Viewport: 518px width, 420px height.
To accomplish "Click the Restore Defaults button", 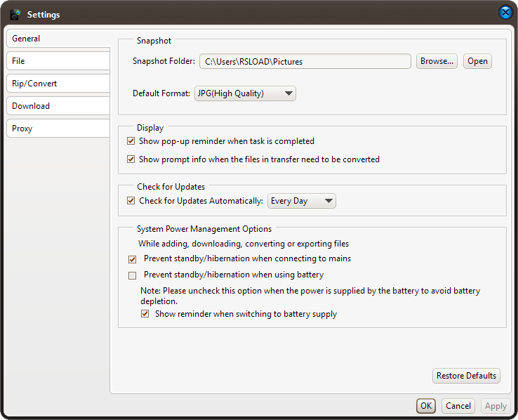I will pos(466,376).
